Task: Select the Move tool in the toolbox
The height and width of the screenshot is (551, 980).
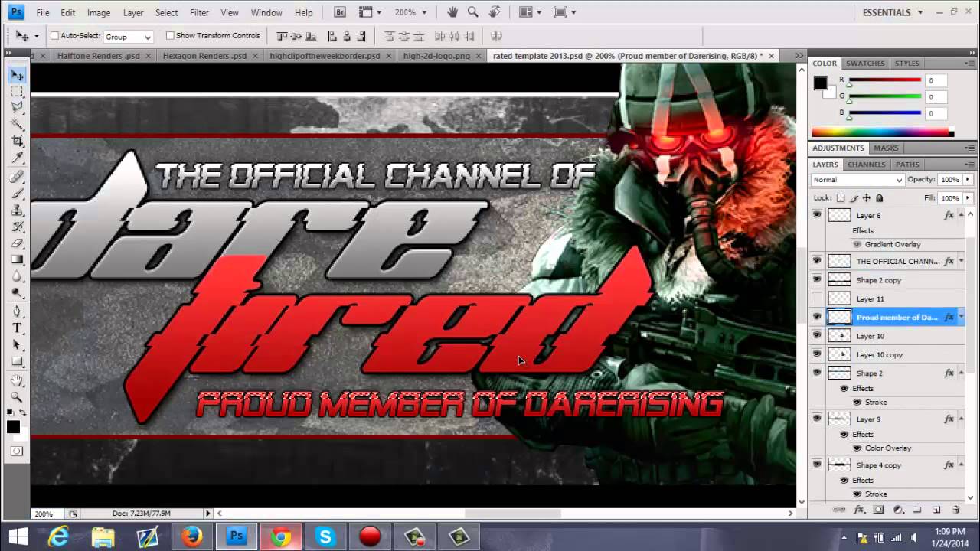Action: (x=17, y=75)
